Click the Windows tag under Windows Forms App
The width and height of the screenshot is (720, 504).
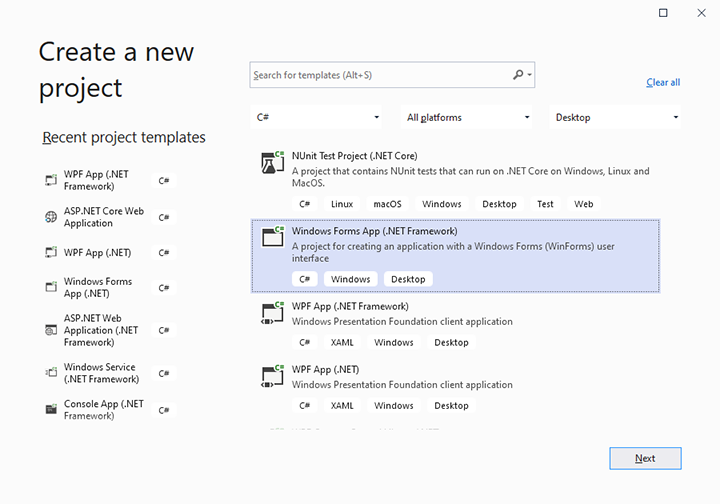click(350, 279)
